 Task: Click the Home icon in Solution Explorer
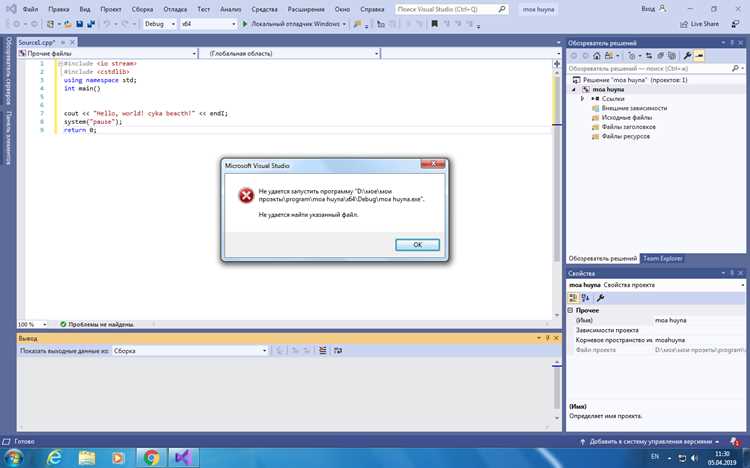pos(596,56)
